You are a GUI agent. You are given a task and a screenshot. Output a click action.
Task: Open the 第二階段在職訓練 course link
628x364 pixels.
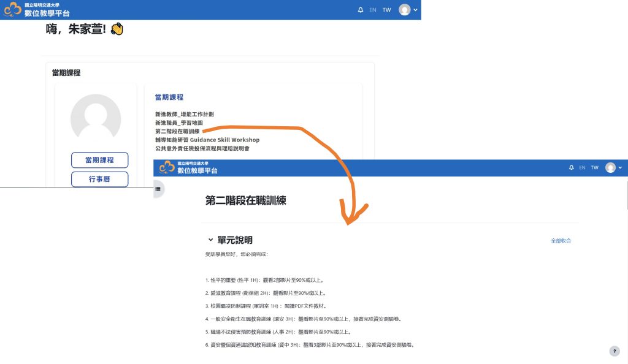(177, 131)
